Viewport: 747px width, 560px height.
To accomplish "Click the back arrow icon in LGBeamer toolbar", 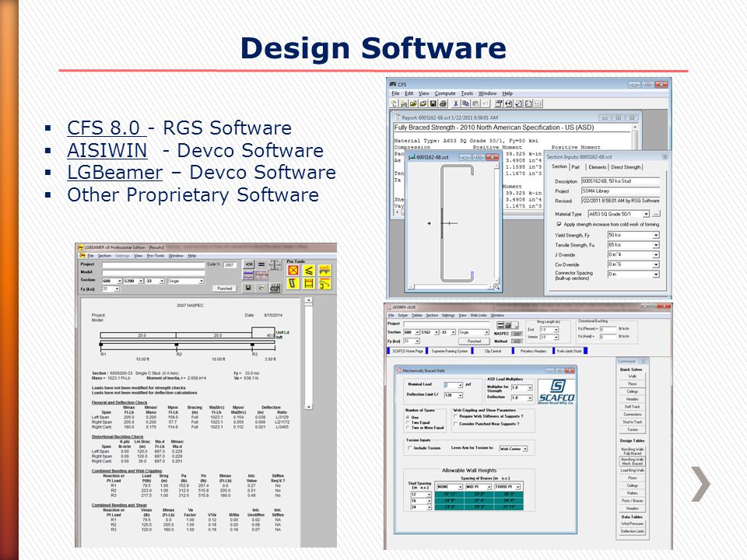I will coord(249,264).
